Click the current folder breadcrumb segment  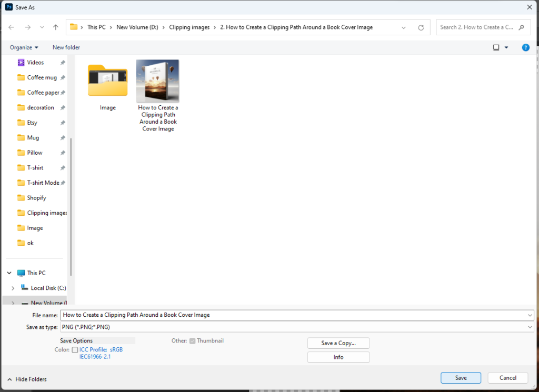(296, 27)
